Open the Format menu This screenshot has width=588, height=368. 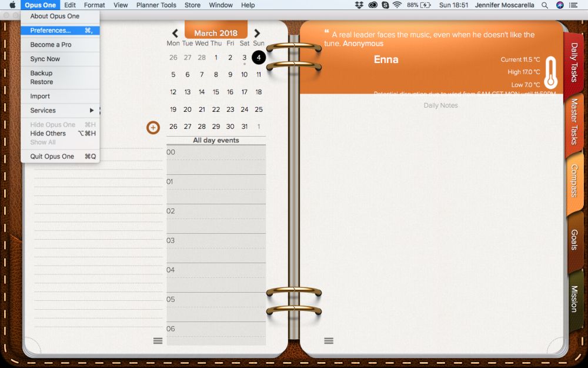[95, 5]
